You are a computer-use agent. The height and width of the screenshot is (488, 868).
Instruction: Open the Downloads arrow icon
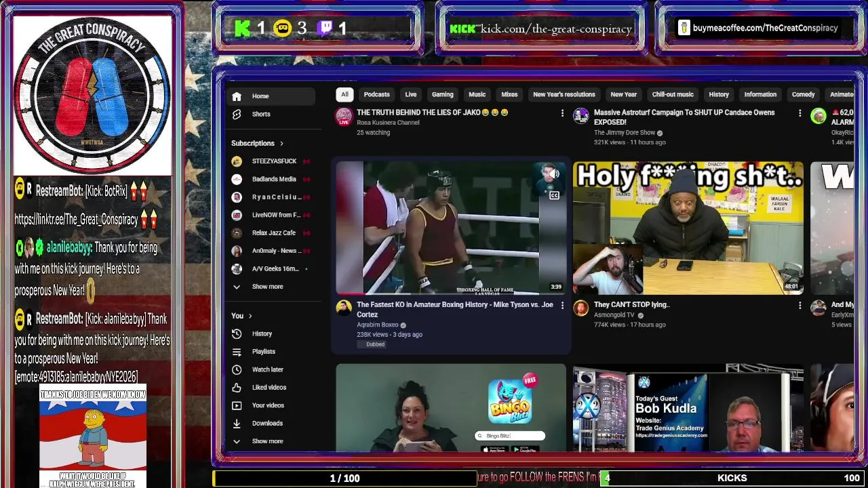(237, 424)
